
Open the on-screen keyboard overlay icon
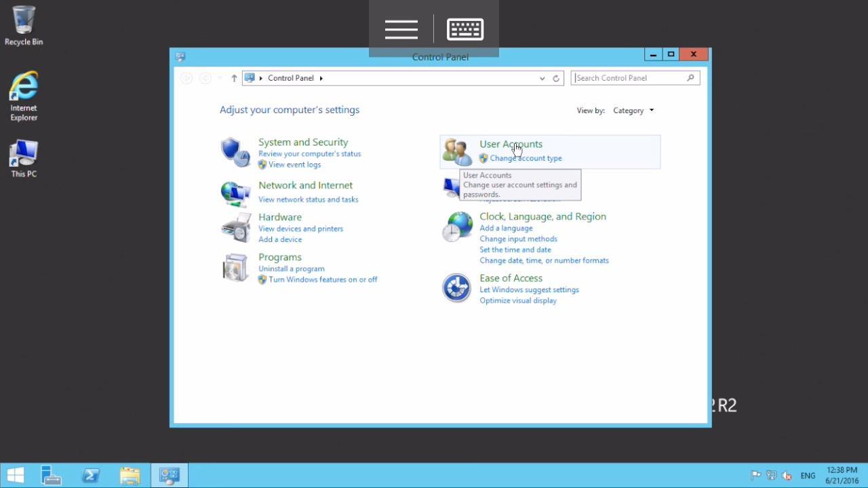point(465,29)
